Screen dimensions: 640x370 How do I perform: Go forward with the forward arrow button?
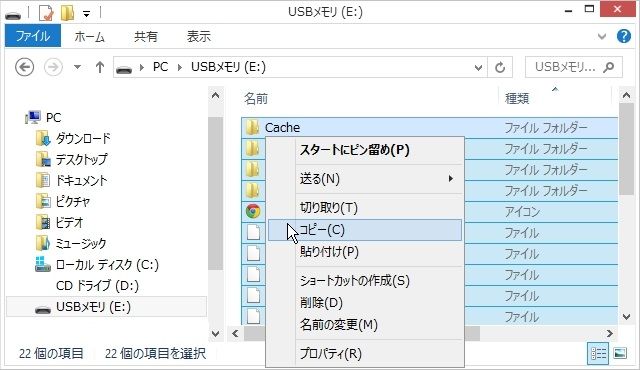pos(53,67)
